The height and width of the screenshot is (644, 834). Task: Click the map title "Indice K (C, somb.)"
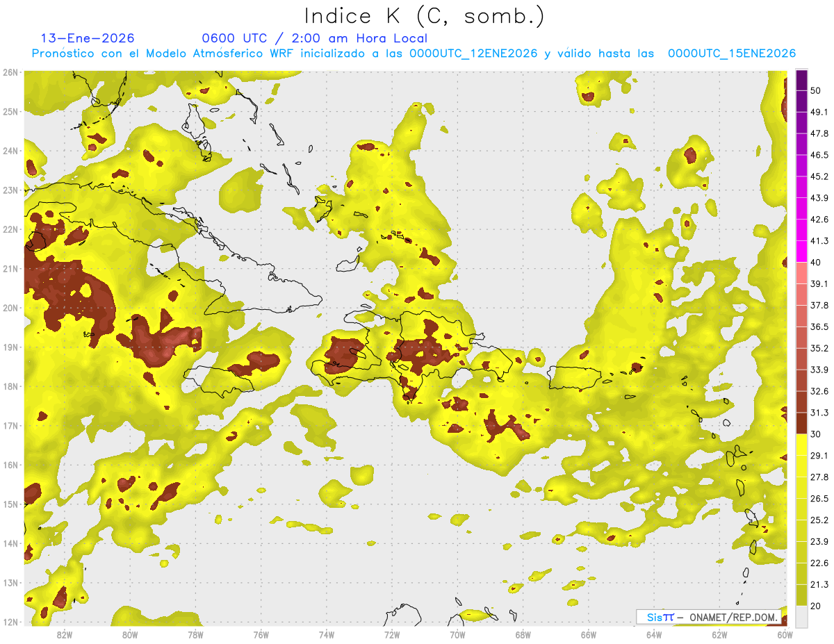[425, 16]
